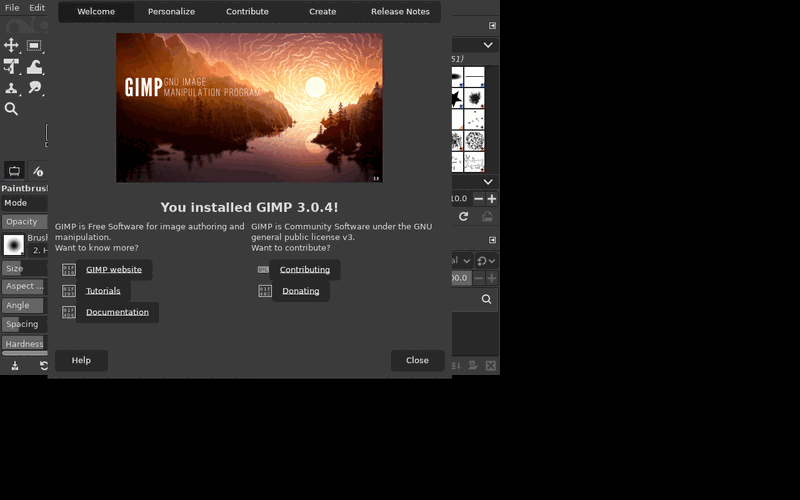Image resolution: width=800 pixels, height=500 pixels.
Task: Expand the brush tag assignment dropdown
Action: pos(488,182)
